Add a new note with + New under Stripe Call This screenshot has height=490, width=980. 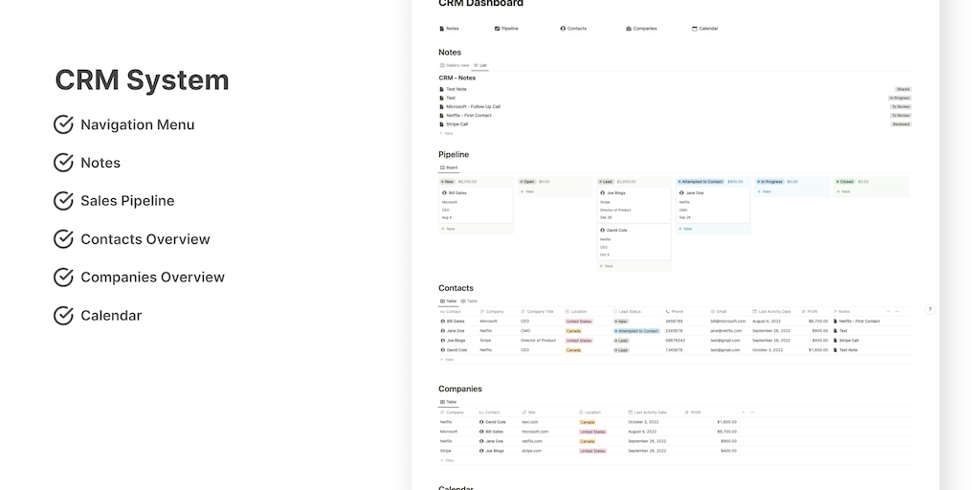click(x=446, y=133)
